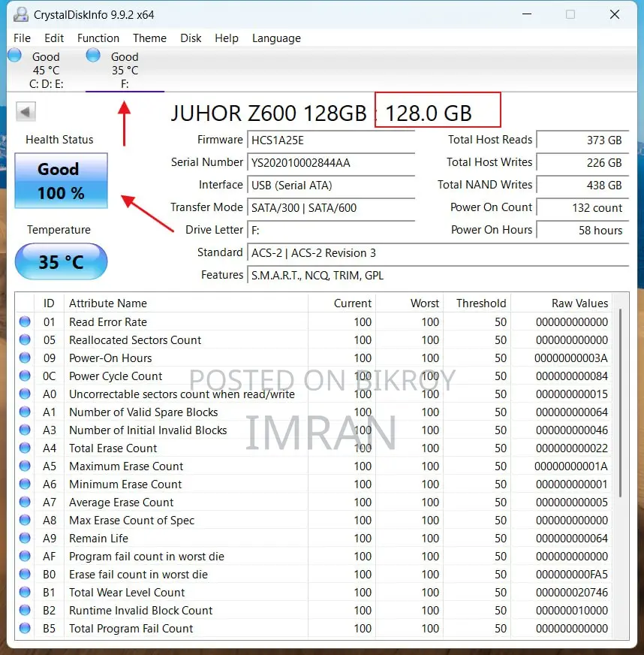Click the Standard field ACS-2 Revision 3
The width and height of the screenshot is (644, 655).
438,252
